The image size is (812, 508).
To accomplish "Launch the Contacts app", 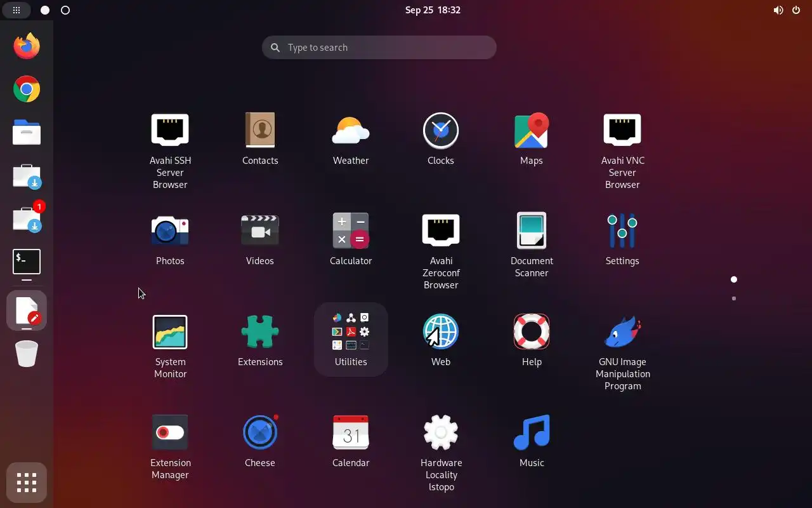I will [x=260, y=138].
